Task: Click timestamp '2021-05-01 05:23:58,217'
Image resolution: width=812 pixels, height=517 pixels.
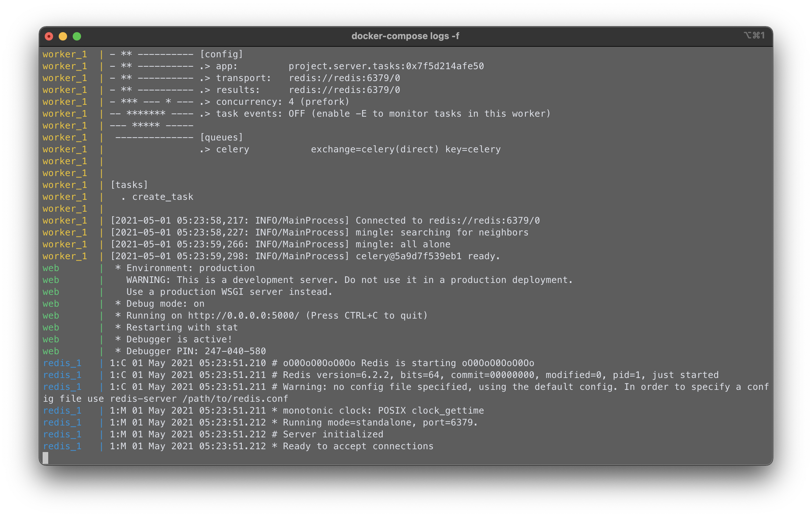Action: pos(179,221)
